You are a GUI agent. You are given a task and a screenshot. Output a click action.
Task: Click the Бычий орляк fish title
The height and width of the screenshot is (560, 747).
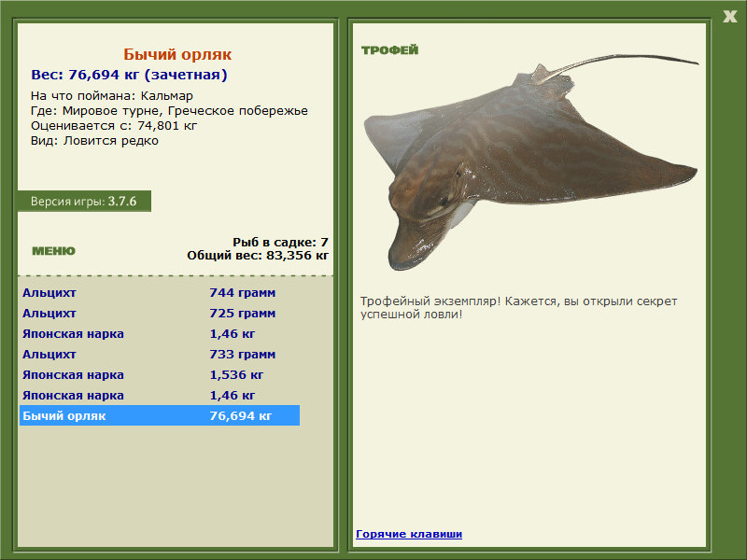pyautogui.click(x=177, y=54)
